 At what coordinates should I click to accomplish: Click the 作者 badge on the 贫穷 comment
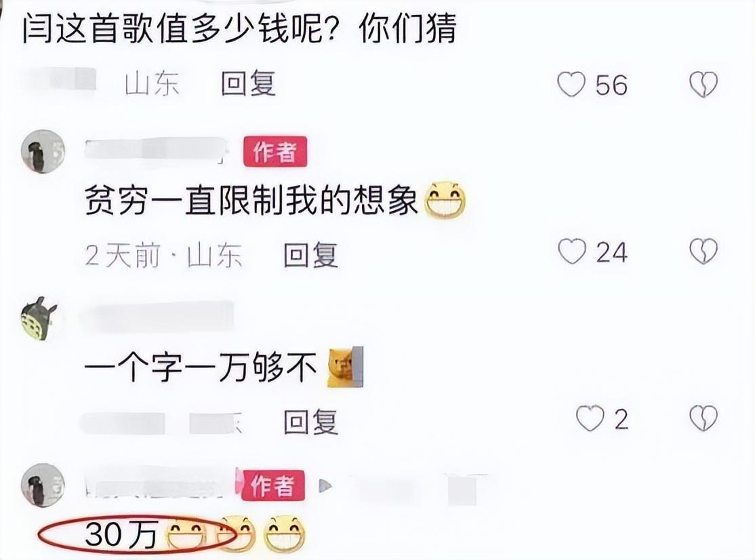(275, 152)
